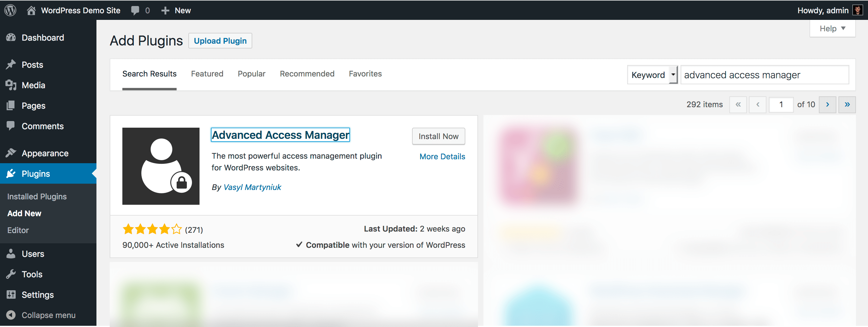Click the '(271)' ratings count
The width and height of the screenshot is (868, 327).
pyautogui.click(x=194, y=230)
